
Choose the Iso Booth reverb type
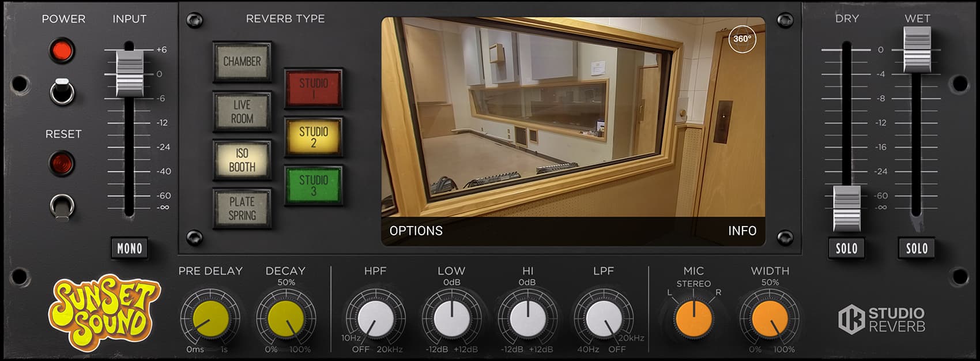click(x=242, y=160)
